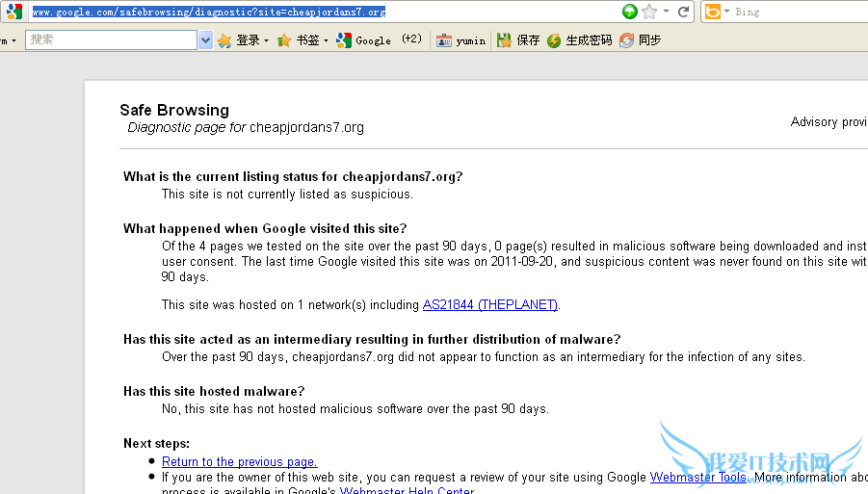Click the 保存 save icon

click(504, 40)
